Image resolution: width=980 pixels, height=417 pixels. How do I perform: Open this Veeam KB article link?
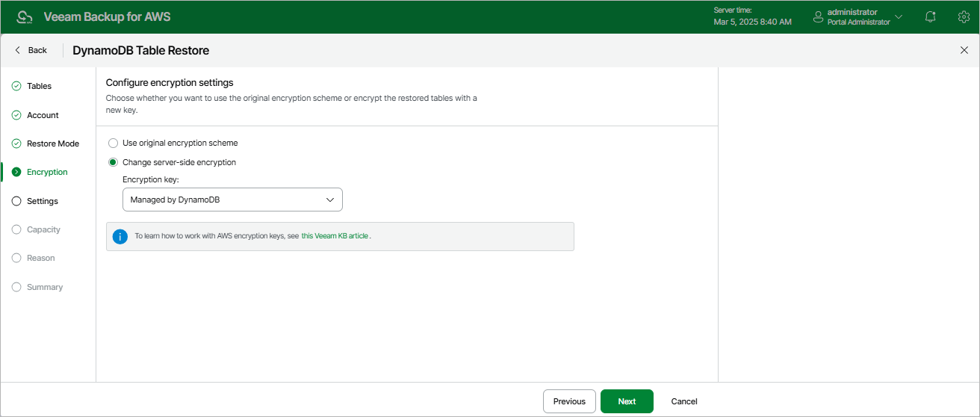(335, 236)
